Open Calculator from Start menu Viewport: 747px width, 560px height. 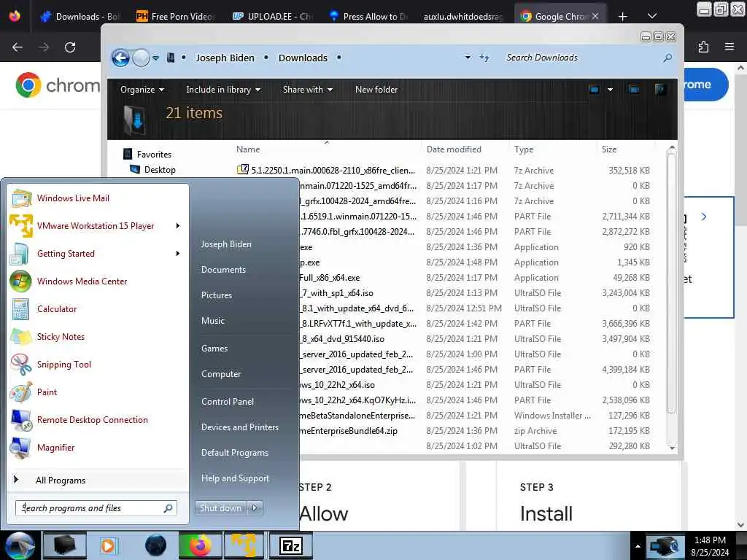pos(57,308)
